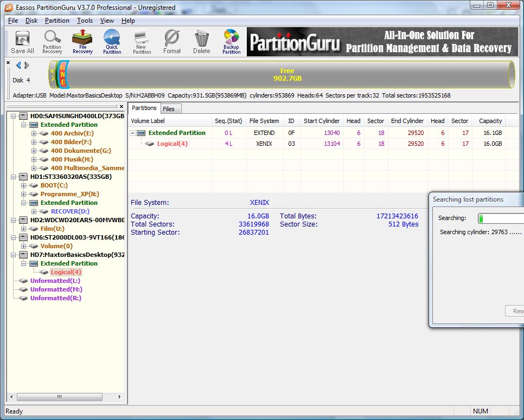524x420 pixels.
Task: Select the HD7 MaxtorBasicsDesktop disk icon
Action: click(23, 255)
